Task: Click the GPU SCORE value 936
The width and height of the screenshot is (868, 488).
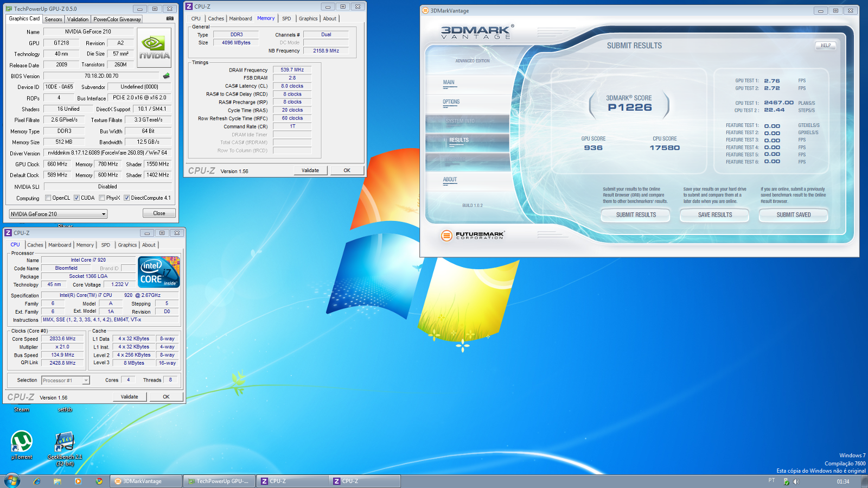Action: coord(593,148)
